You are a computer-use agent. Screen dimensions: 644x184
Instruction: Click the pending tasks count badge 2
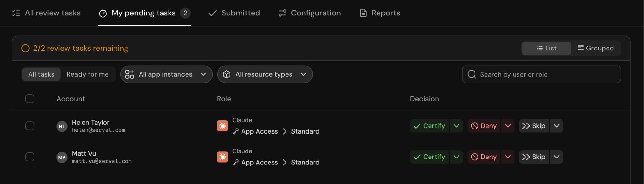[x=185, y=13]
